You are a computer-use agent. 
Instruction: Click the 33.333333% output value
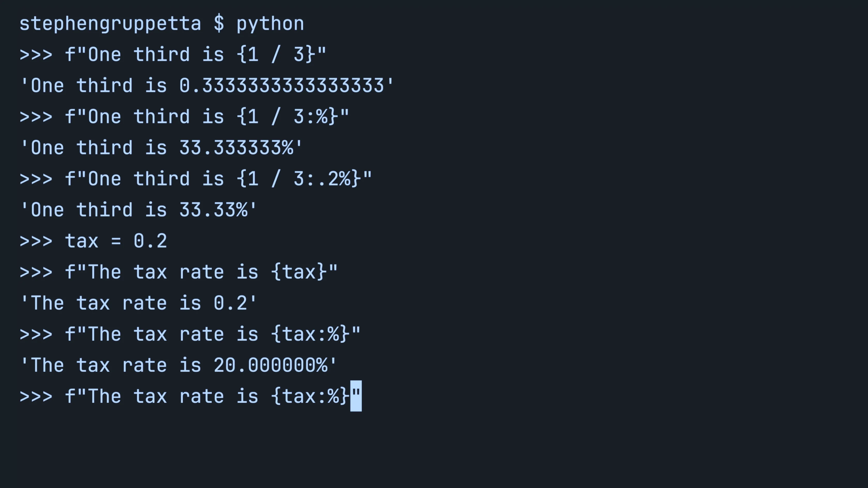pos(236,148)
